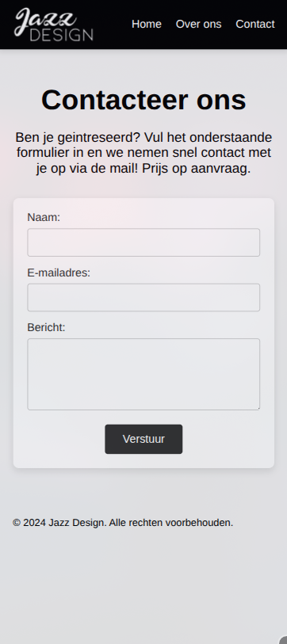Click the Bericht label

47,327
